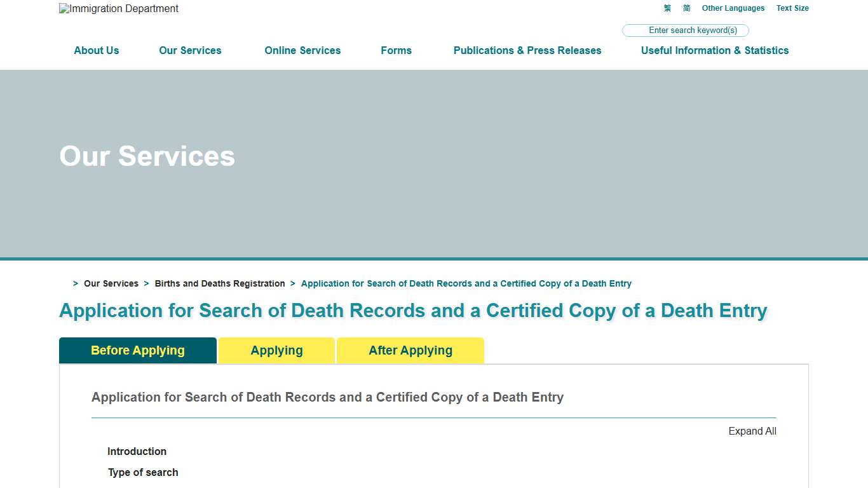
Task: Open the Publications & Press Releases menu
Action: click(x=527, y=50)
